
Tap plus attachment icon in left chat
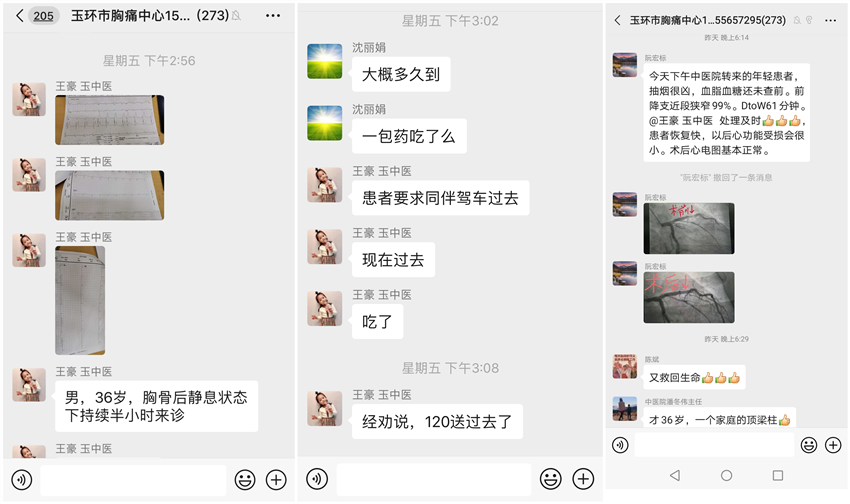coord(276,480)
